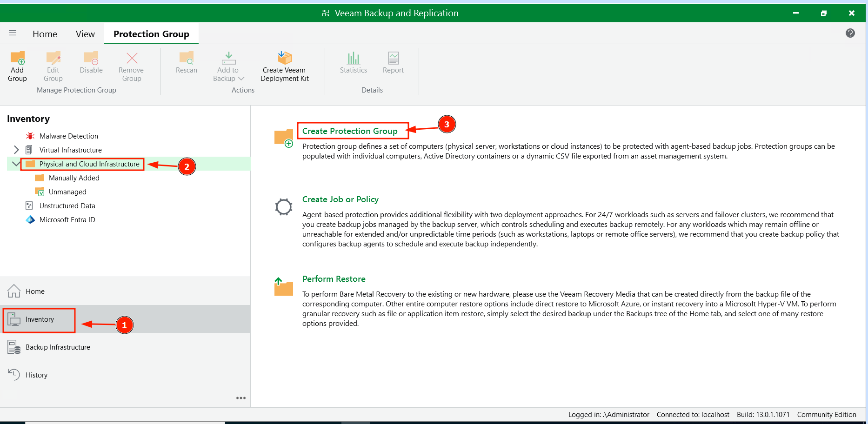868x424 pixels.
Task: Select Unmanaged in the tree
Action: [67, 192]
